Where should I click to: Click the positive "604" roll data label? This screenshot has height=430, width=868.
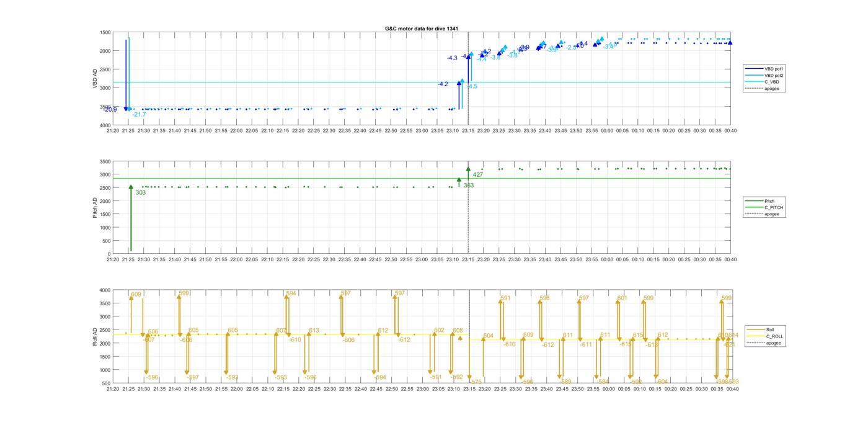click(x=489, y=336)
